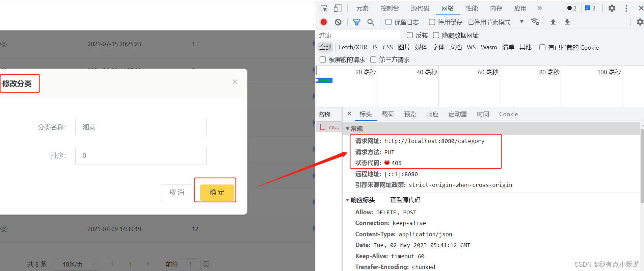Image resolution: width=644 pixels, height=271 pixels.
Task: Stop recording network log red button
Action: [x=324, y=22]
